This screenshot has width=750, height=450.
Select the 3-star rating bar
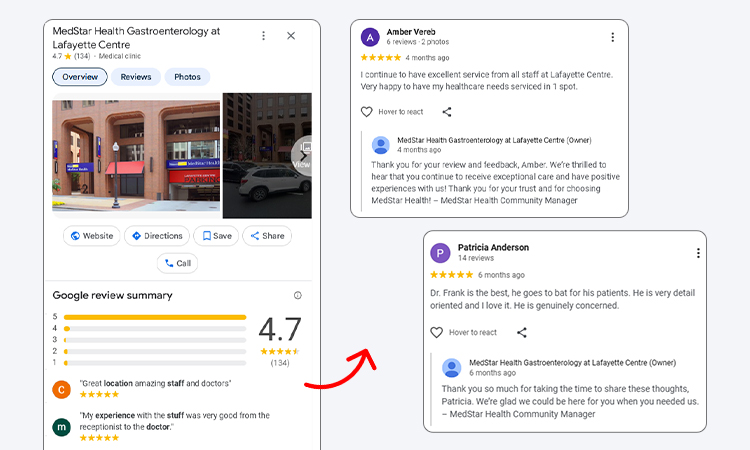pyautogui.click(x=154, y=340)
